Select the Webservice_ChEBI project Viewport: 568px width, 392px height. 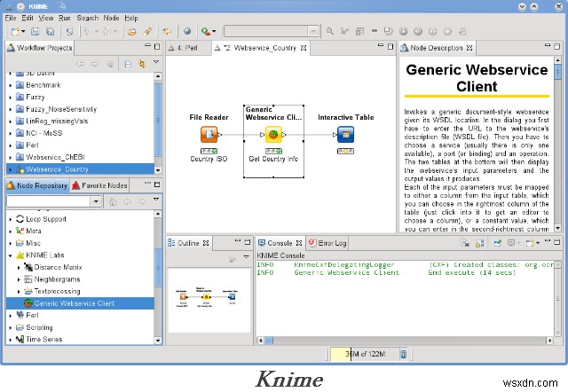point(55,157)
